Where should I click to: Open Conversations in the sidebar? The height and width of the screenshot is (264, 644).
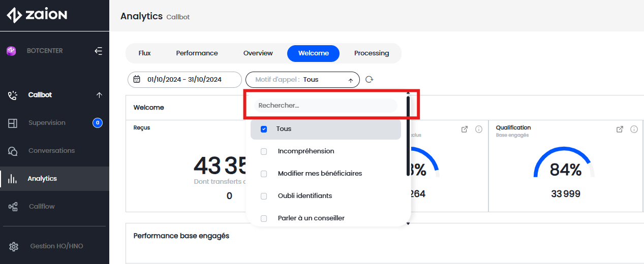[51, 151]
